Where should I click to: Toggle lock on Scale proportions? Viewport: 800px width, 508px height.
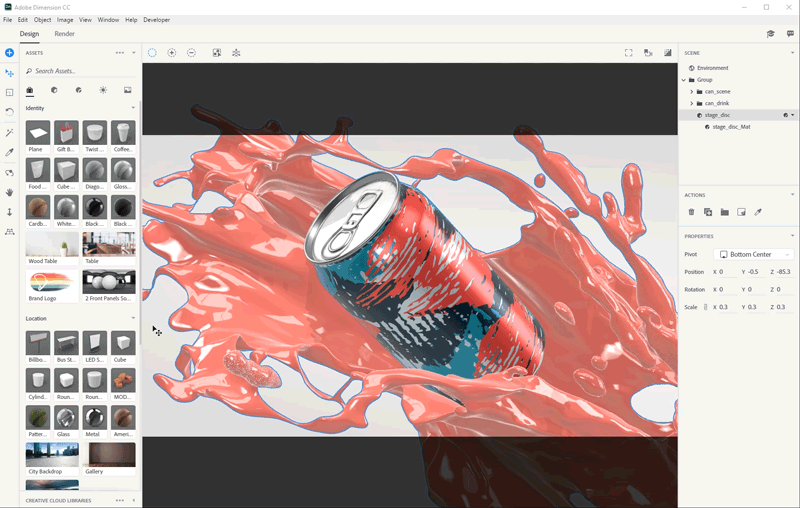(x=706, y=307)
